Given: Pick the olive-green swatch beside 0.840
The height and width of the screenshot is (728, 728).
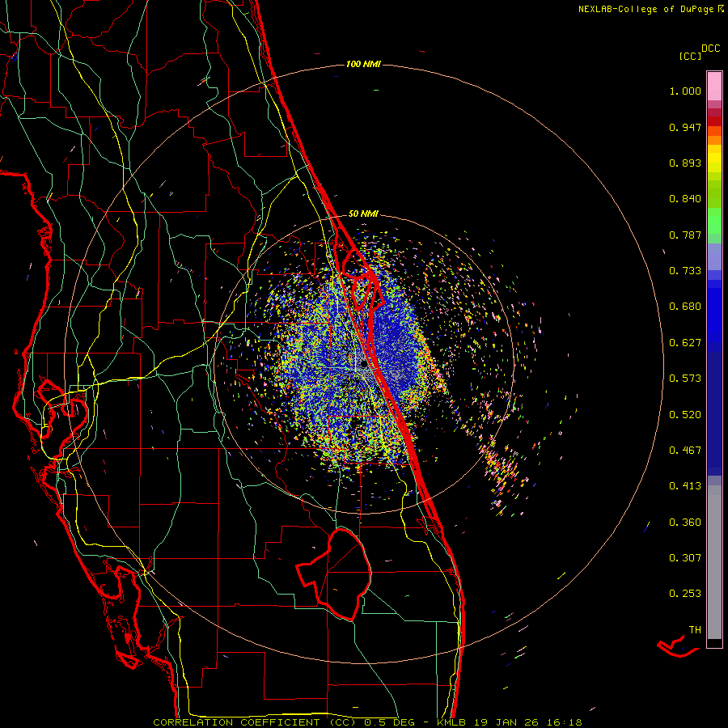Looking at the screenshot, I should (714, 193).
